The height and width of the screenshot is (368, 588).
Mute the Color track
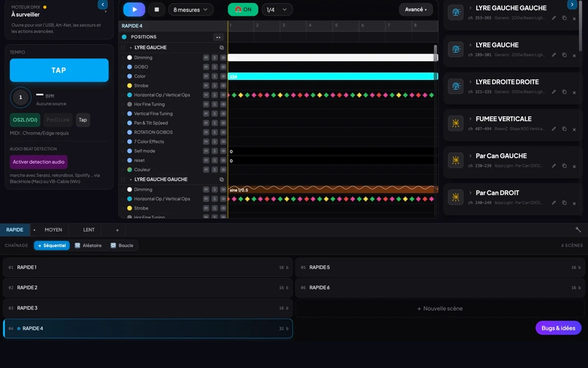coord(206,76)
